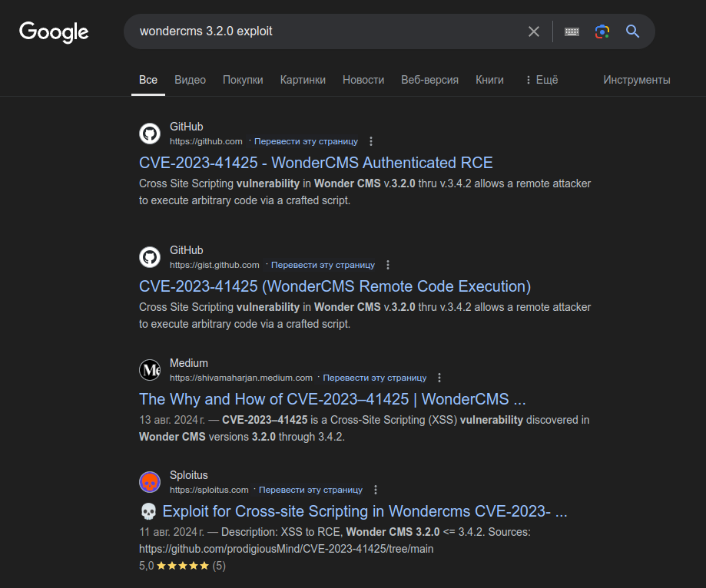This screenshot has height=588, width=706.
Task: Open three-dot menu for Sploitus result
Action: pos(376,490)
